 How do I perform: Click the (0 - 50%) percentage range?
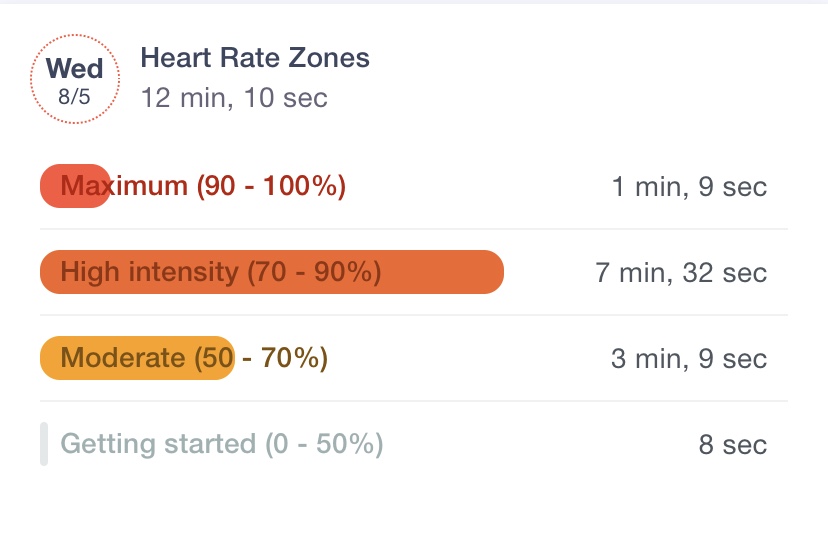324,444
